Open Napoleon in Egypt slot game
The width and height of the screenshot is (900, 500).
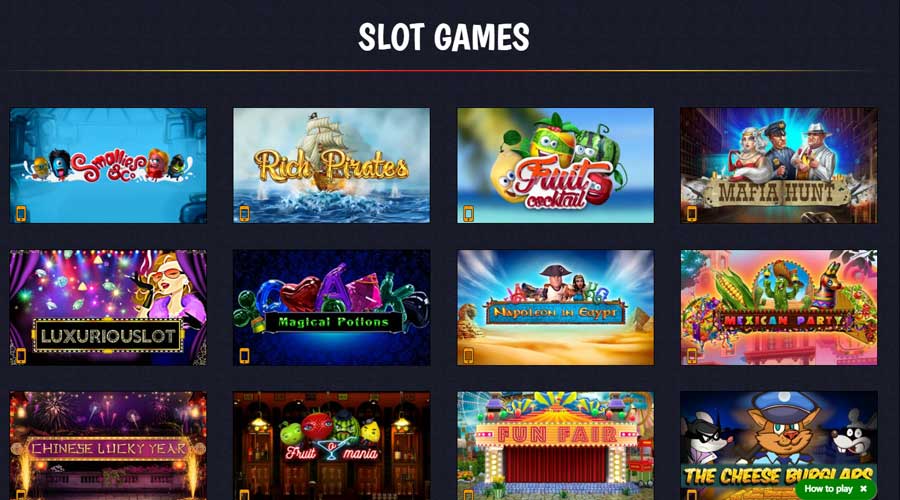pyautogui.click(x=555, y=308)
